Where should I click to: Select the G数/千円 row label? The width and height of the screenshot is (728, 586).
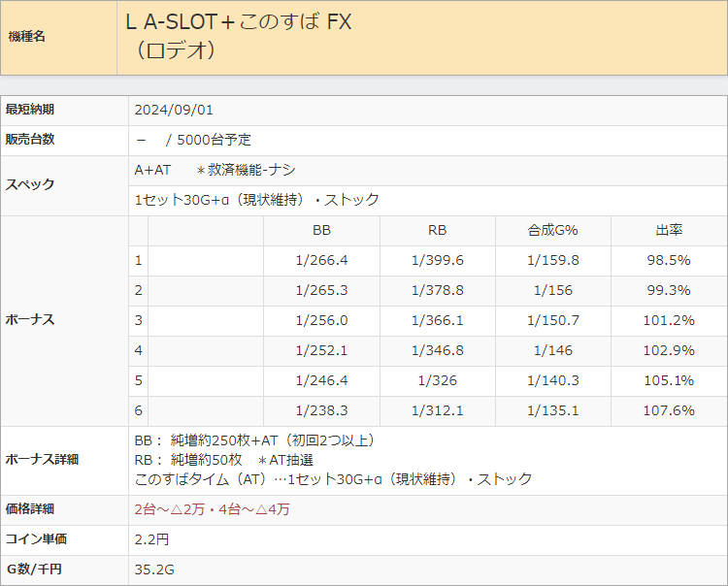pos(34,570)
